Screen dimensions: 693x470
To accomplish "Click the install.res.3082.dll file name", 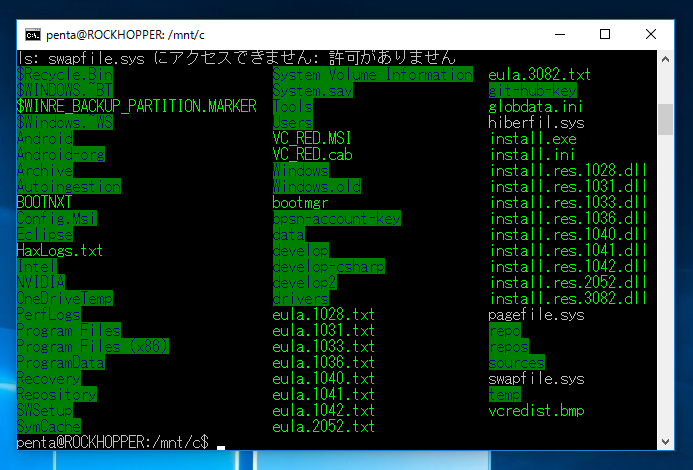I will pos(568,298).
